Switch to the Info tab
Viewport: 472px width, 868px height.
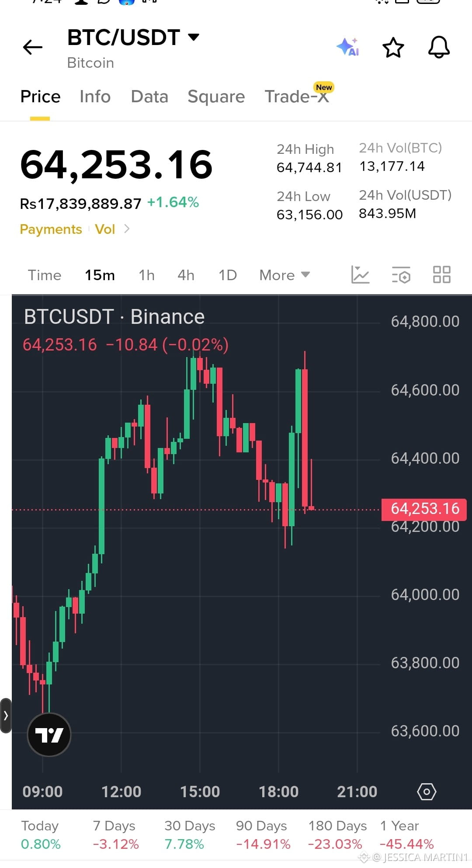tap(95, 97)
